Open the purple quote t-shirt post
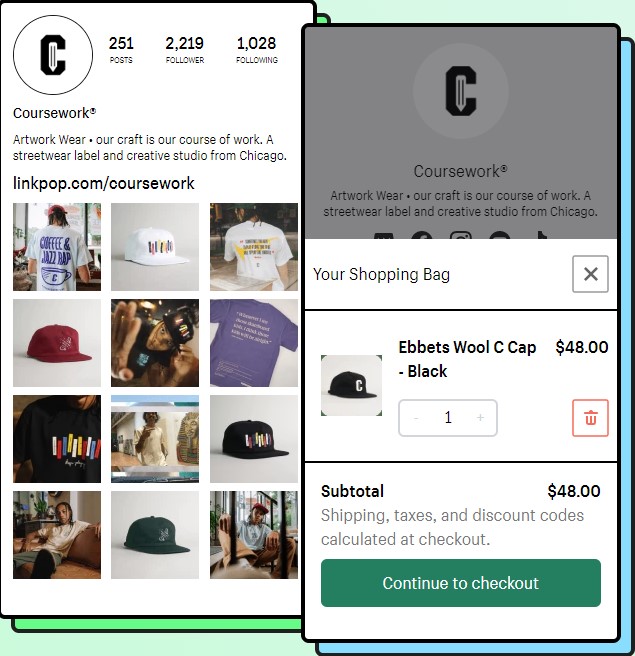The image size is (635, 656). click(254, 343)
